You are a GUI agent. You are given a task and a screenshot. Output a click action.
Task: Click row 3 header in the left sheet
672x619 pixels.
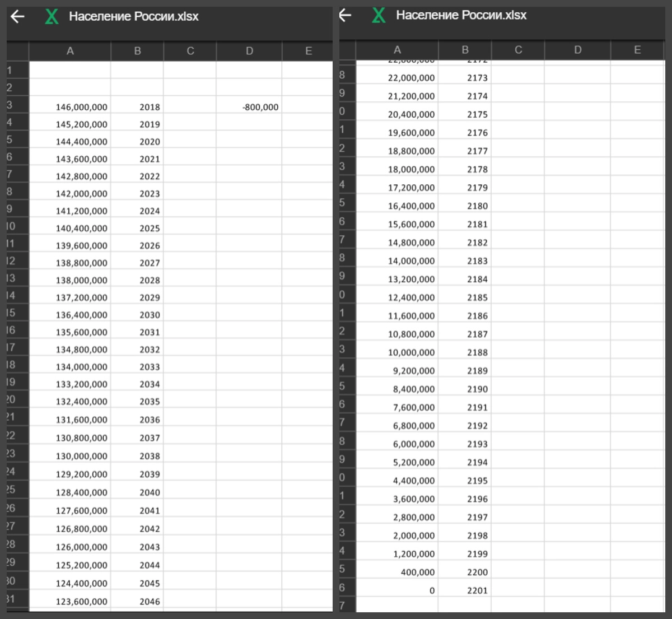(x=10, y=105)
